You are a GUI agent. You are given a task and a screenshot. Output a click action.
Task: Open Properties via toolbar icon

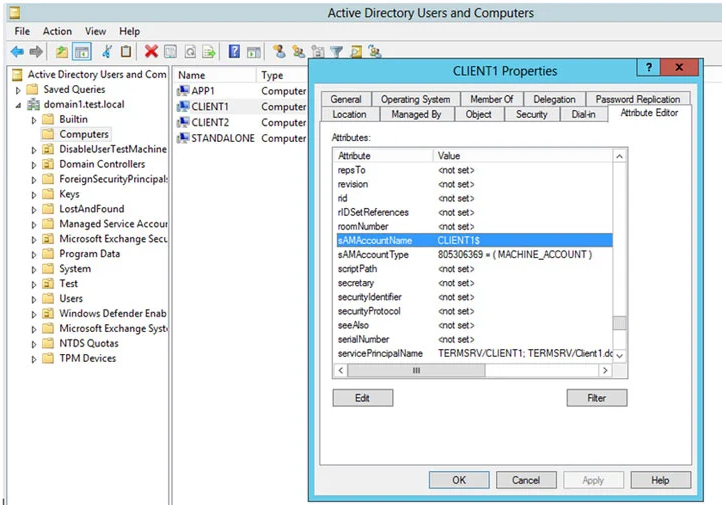point(170,51)
